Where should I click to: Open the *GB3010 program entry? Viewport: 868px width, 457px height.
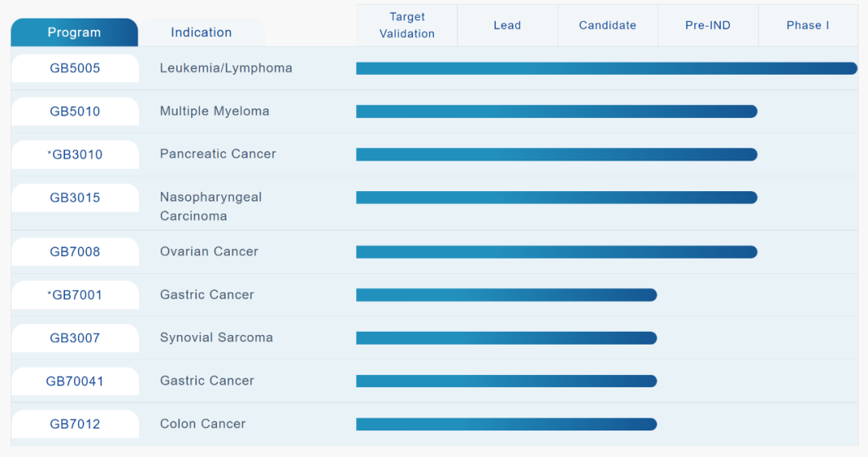pyautogui.click(x=75, y=155)
